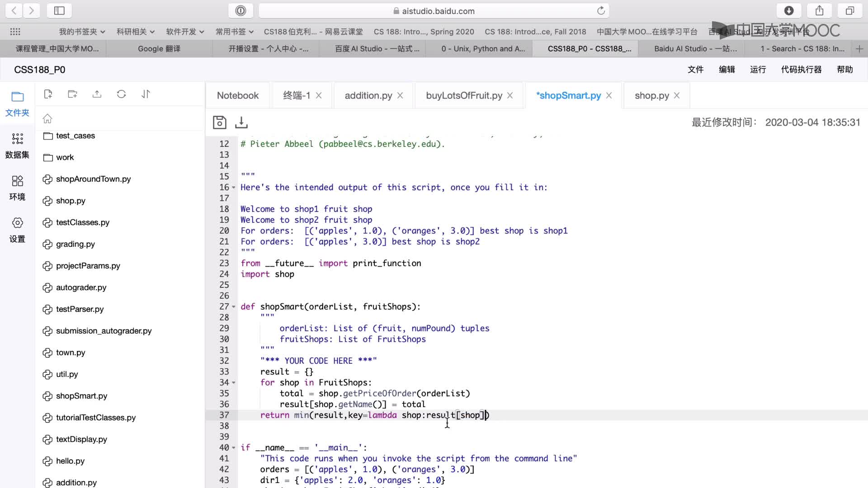
Task: Open the 代码执行器 menu
Action: (x=801, y=70)
